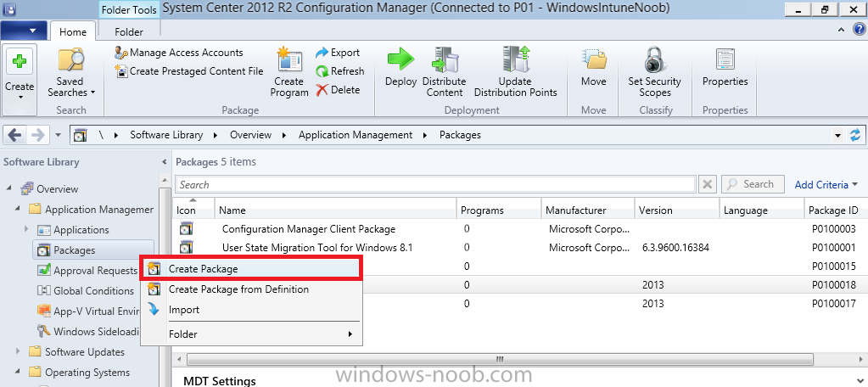868x387 pixels.
Task: Choose Create Package from Definition
Action: [x=252, y=289]
